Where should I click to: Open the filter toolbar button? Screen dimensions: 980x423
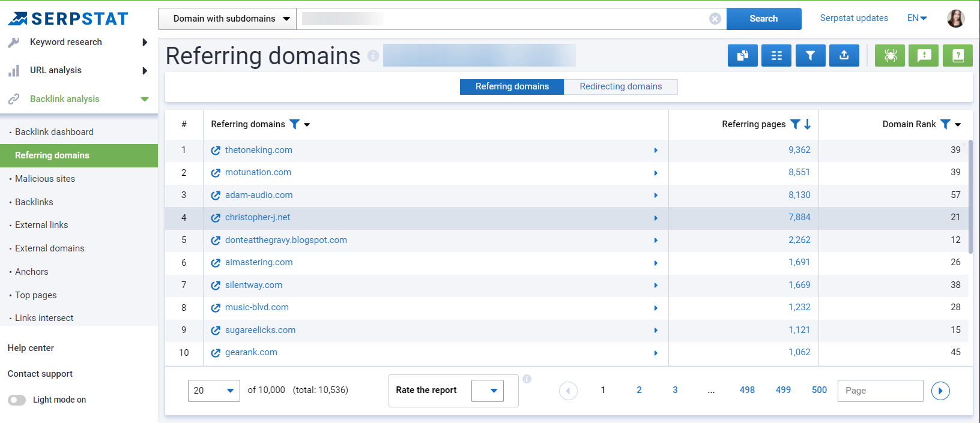click(810, 55)
